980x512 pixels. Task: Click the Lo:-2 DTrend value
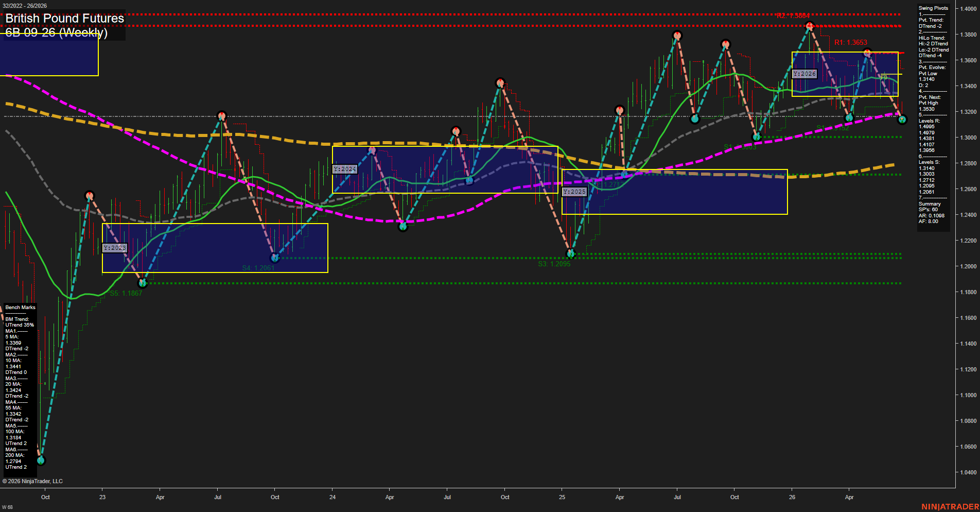[934, 50]
